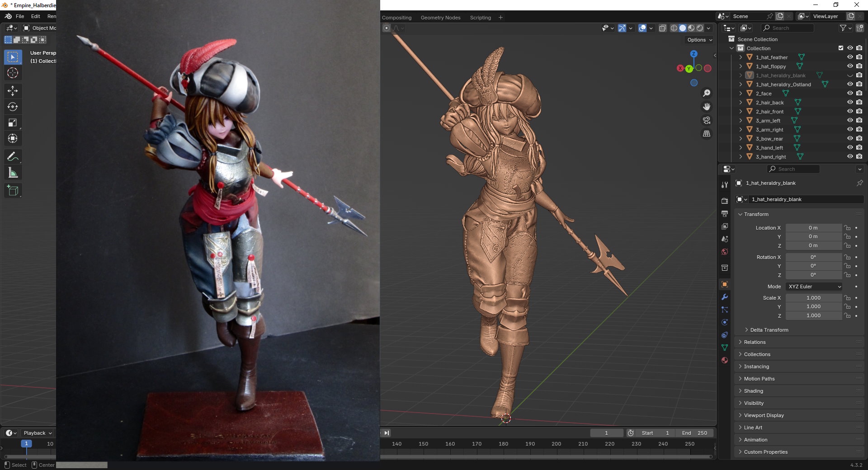868x470 pixels.
Task: Click the Z axis on the navigation gizmo
Action: (693, 54)
